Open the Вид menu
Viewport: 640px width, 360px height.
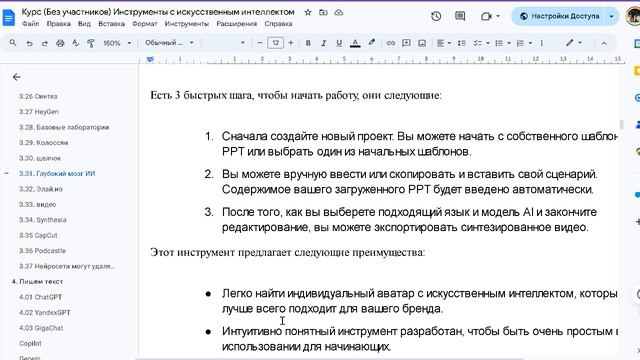pos(84,24)
